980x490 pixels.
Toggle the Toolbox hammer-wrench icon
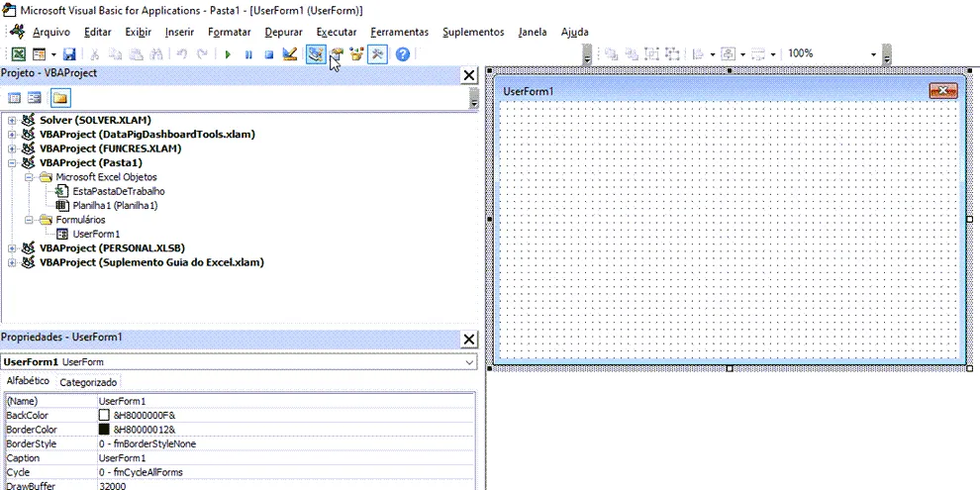377,54
